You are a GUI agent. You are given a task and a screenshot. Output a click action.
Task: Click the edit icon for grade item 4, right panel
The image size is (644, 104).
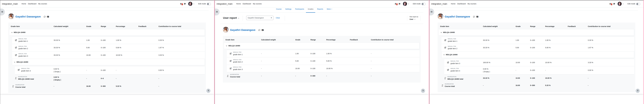(x=448, y=70)
